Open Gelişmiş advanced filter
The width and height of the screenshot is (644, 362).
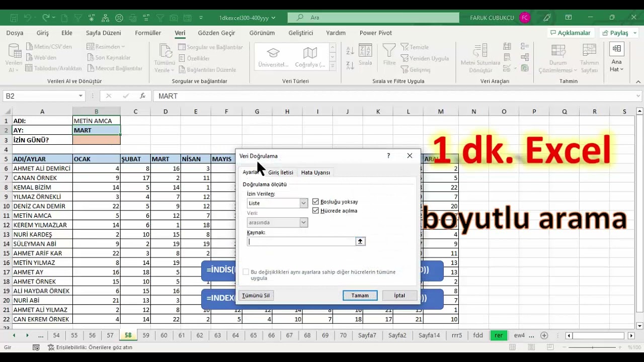pos(416,69)
